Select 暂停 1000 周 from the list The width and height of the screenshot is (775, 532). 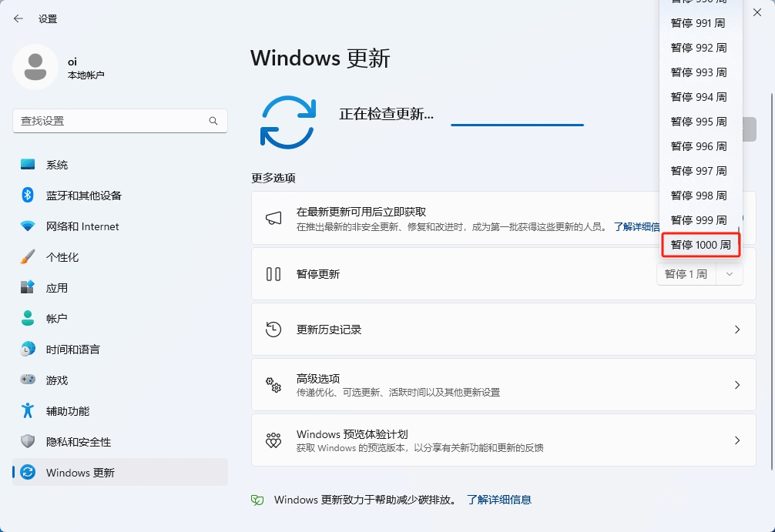click(700, 244)
